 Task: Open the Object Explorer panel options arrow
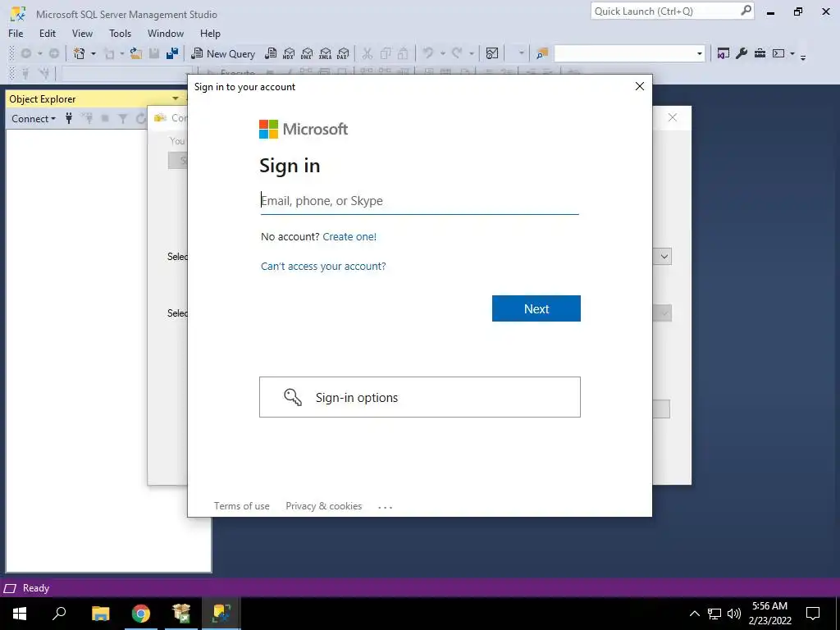point(176,98)
